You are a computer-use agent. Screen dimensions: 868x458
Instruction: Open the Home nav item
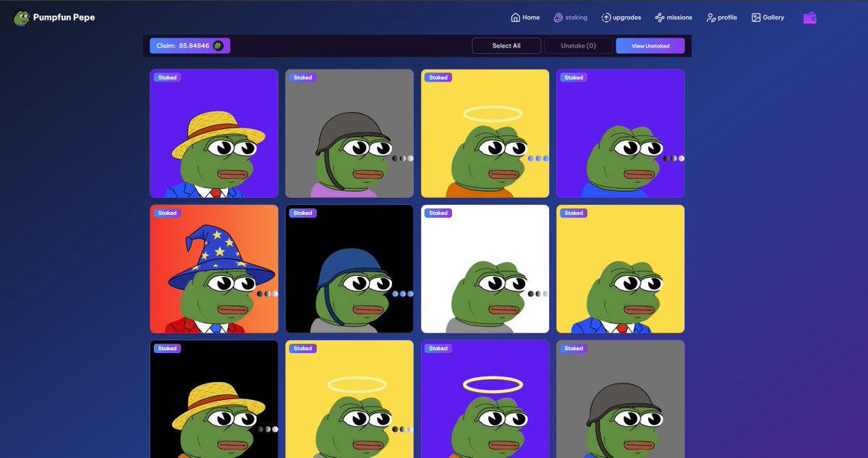526,17
